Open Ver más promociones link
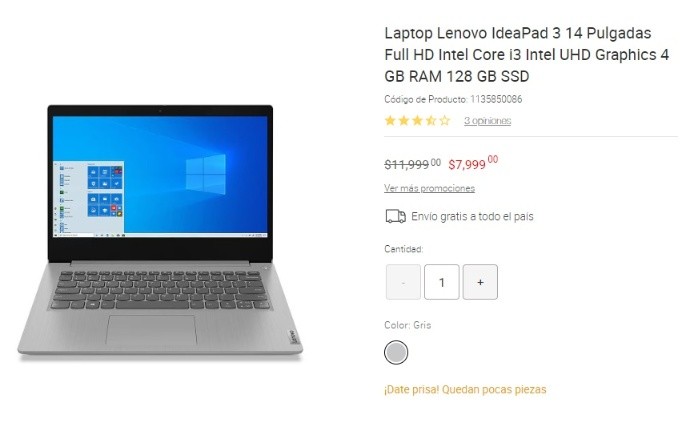This screenshot has width=698, height=447. tap(430, 188)
